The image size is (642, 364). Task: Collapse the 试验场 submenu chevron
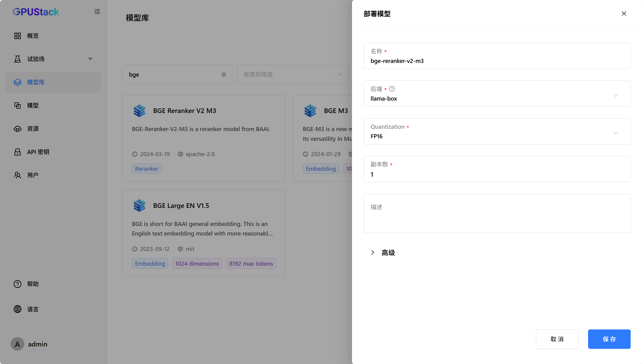(90, 59)
